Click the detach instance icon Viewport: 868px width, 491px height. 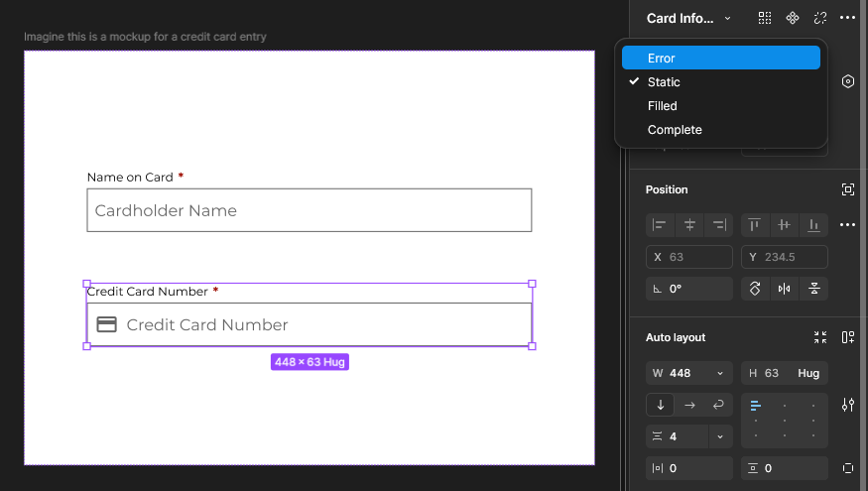click(x=819, y=18)
